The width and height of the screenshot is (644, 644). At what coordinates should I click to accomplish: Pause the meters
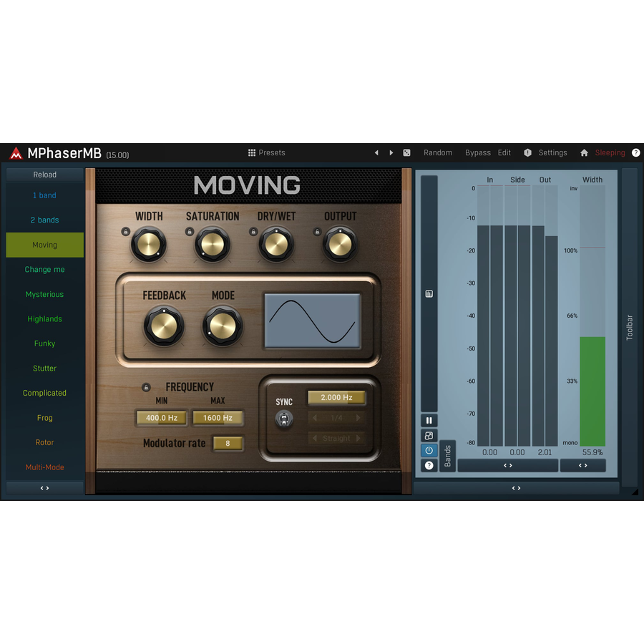(429, 420)
